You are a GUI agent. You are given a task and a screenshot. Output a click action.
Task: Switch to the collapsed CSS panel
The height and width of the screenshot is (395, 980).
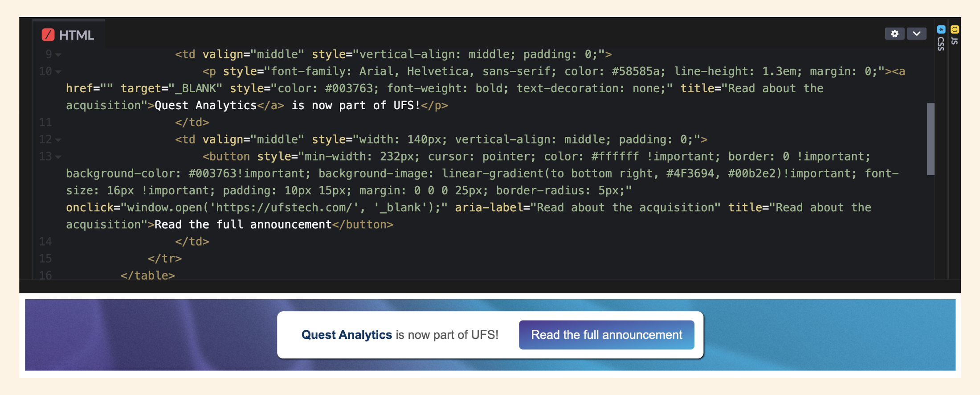pyautogui.click(x=941, y=43)
